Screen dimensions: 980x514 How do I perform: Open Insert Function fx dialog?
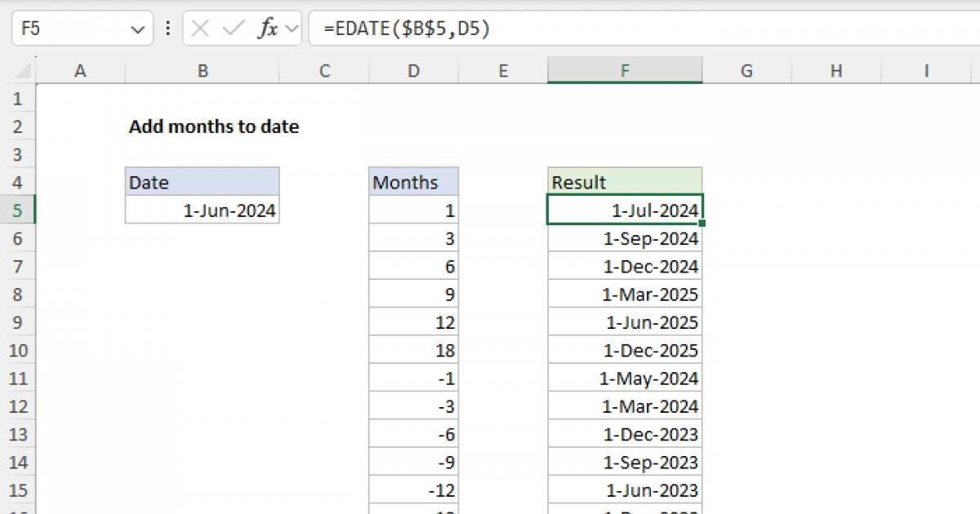[267, 29]
